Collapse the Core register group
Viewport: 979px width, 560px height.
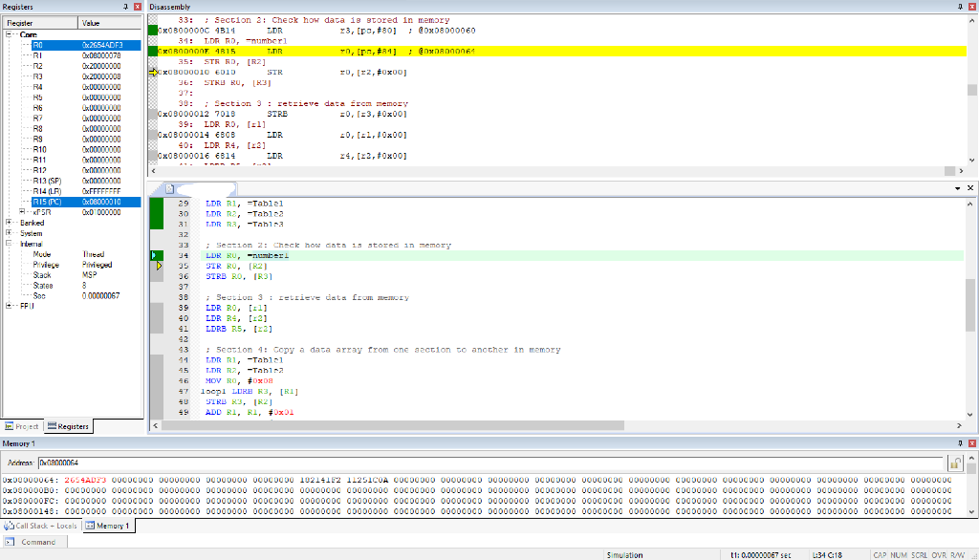tap(9, 34)
